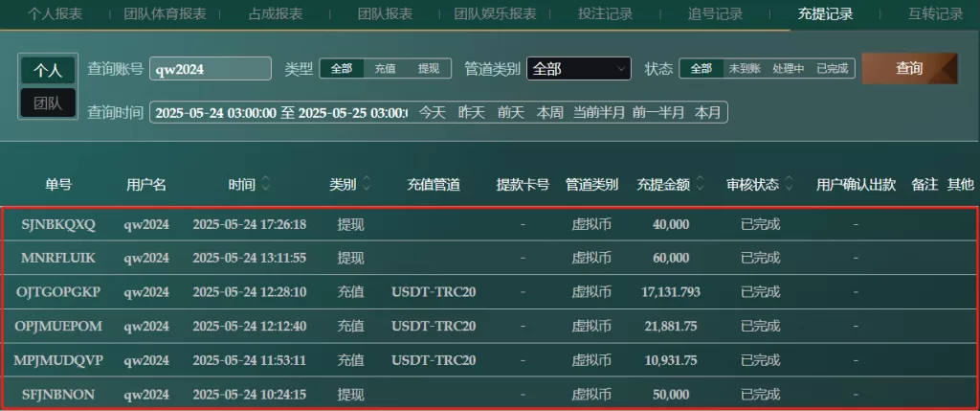Click the time 2025-05-24 12:28:10

pyautogui.click(x=250, y=292)
